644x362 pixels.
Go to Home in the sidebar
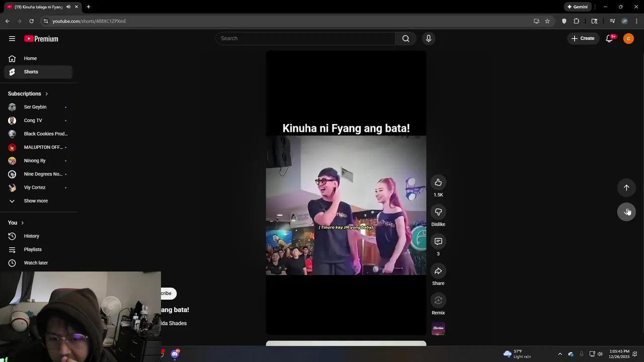(38, 58)
